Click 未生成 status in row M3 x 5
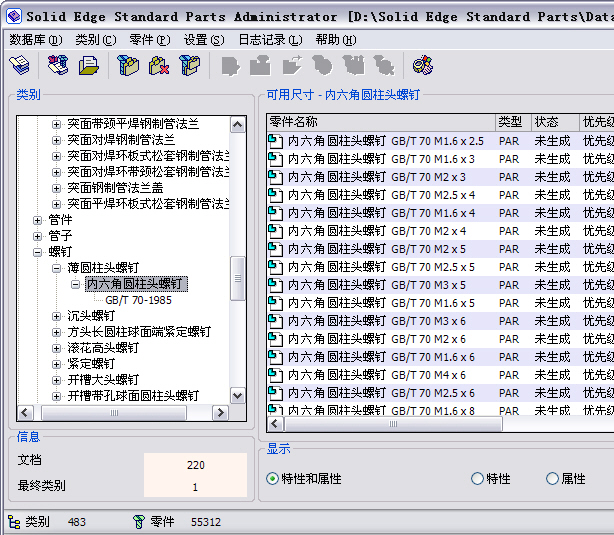The image size is (614, 535). tap(553, 285)
